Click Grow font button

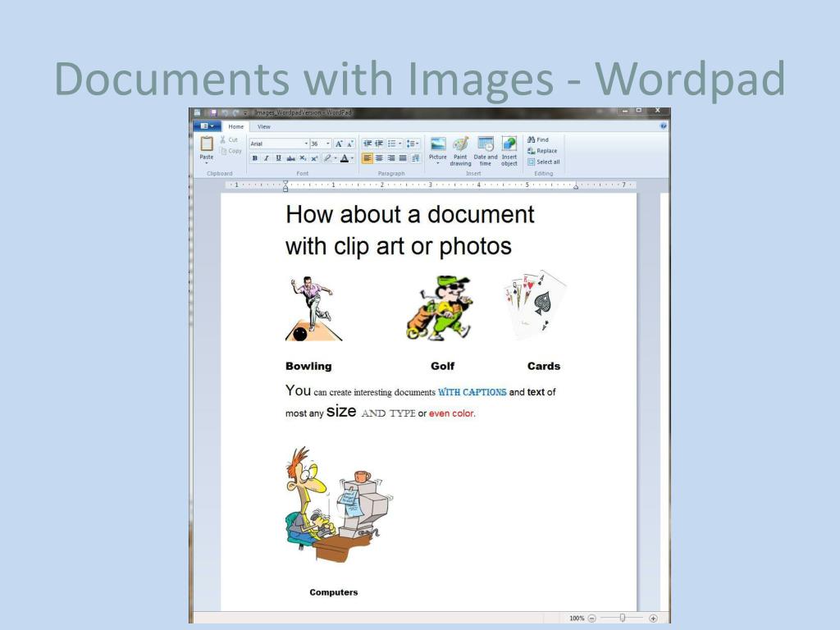[339, 144]
